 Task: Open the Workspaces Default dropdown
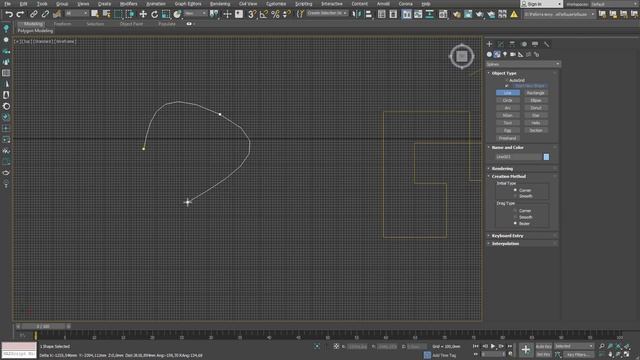(614, 4)
